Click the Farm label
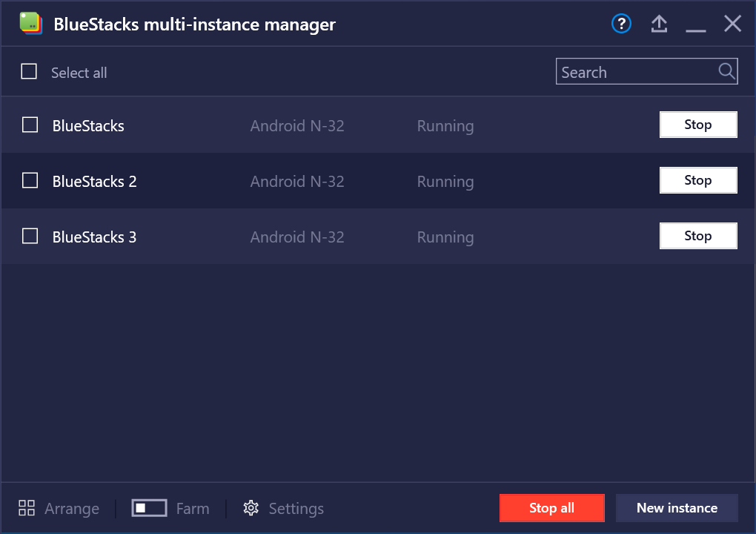Image resolution: width=756 pixels, height=534 pixels. 193,509
